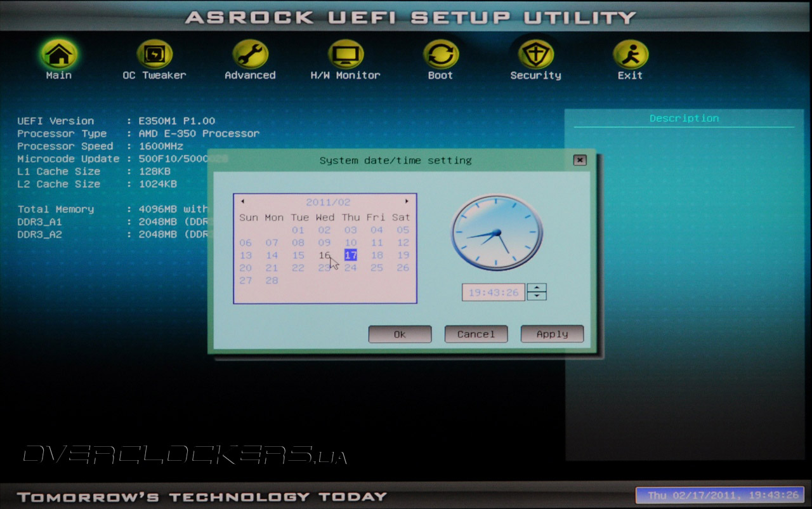Select day 16 in the calendar
This screenshot has height=509, width=812.
coord(324,256)
